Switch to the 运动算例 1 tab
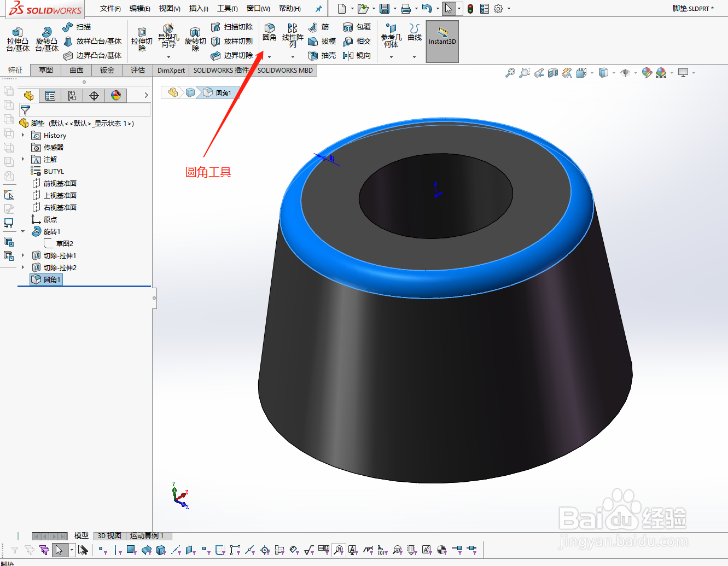Viewport: 728px width, 566px height. (147, 536)
